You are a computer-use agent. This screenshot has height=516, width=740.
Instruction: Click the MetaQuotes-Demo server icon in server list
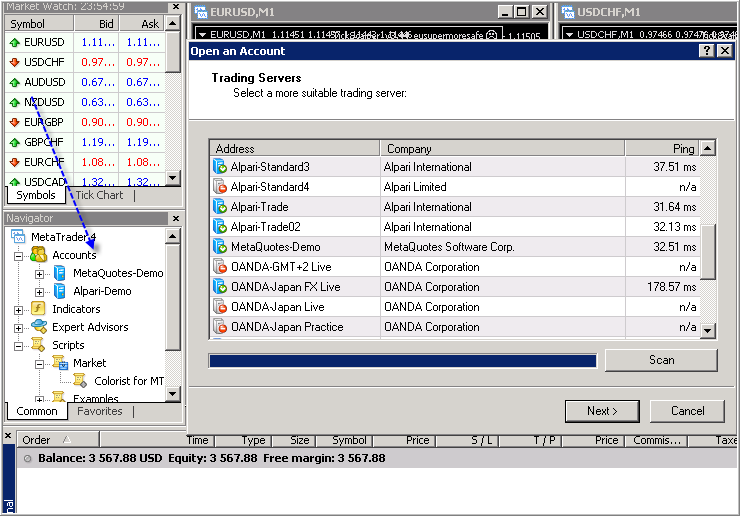[x=220, y=247]
